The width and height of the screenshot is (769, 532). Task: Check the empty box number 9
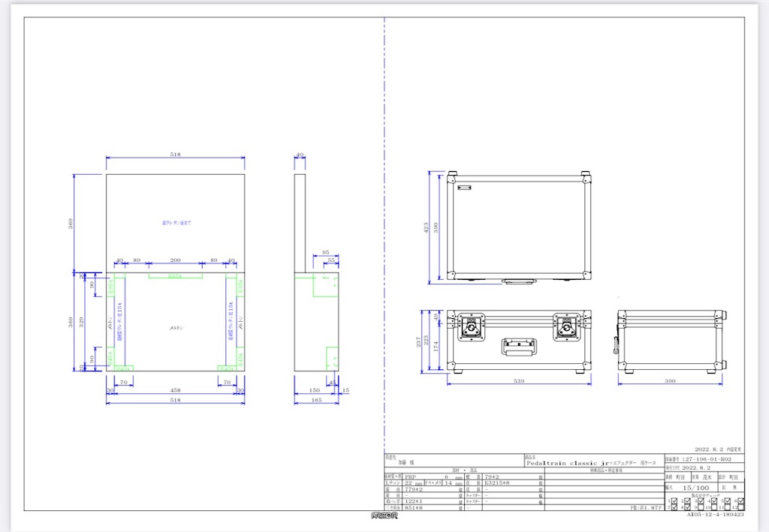pos(701,507)
